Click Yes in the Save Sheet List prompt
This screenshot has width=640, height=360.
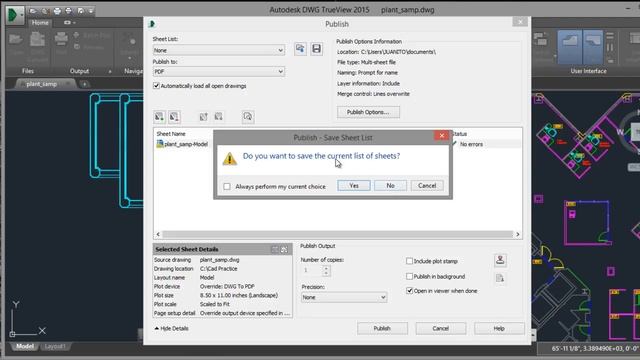[x=354, y=186]
